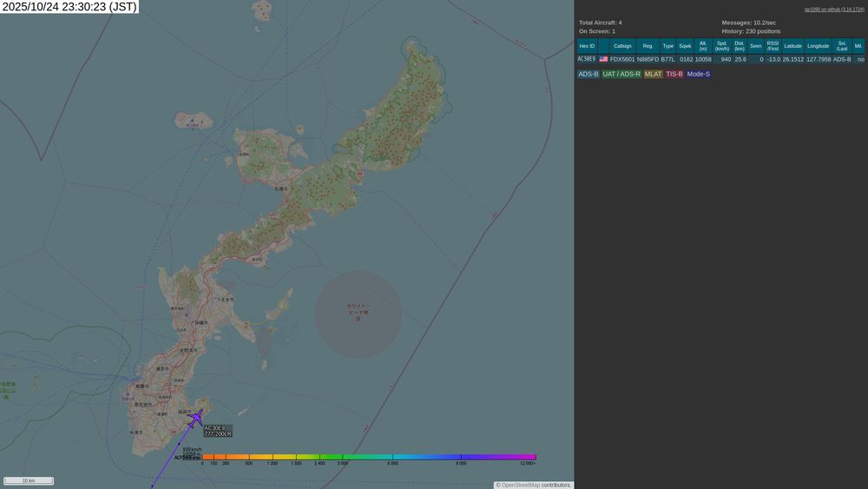Sort by the Reg. column header
Image resolution: width=868 pixels, height=489 pixels.
[648, 46]
